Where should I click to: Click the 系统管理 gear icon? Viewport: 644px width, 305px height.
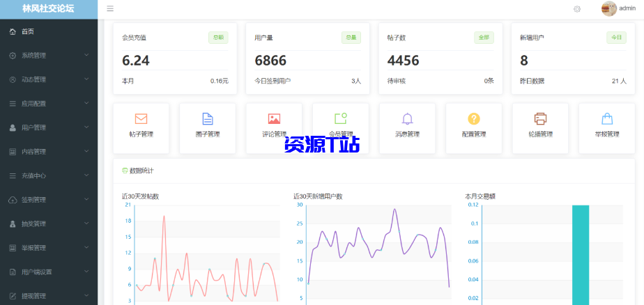pos(13,56)
